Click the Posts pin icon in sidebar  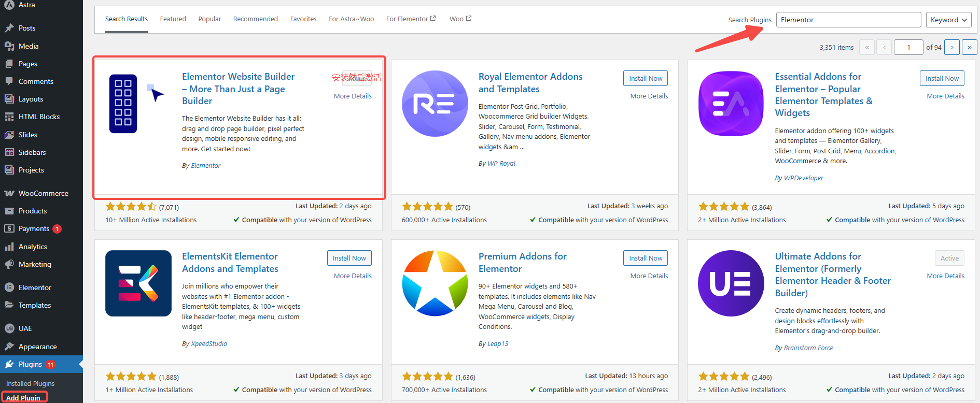(9, 28)
